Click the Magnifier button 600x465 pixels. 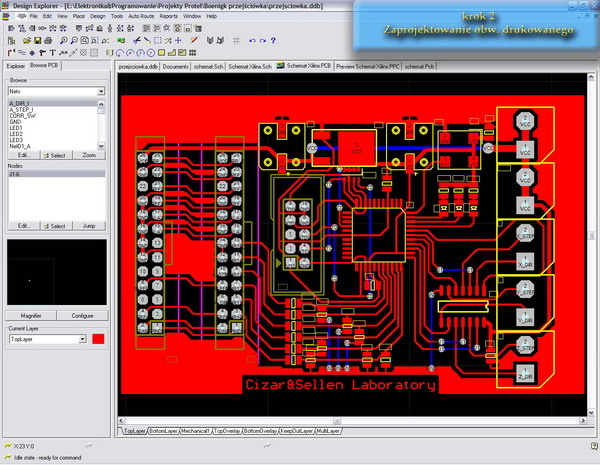coord(31,316)
